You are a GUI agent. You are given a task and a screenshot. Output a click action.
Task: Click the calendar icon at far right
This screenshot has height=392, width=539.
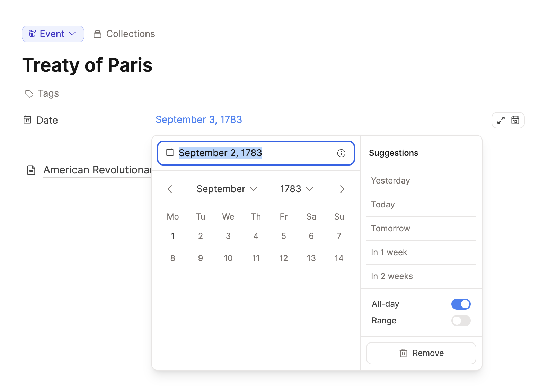pyautogui.click(x=515, y=121)
